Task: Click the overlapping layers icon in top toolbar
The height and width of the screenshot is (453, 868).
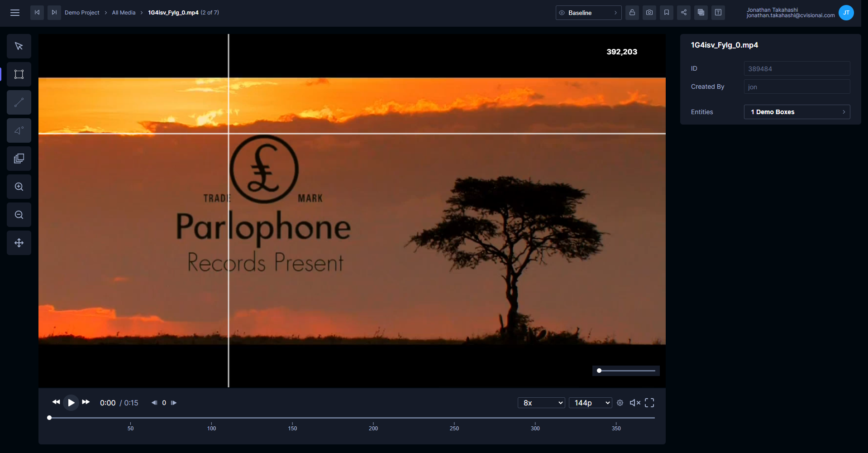Action: click(x=701, y=13)
